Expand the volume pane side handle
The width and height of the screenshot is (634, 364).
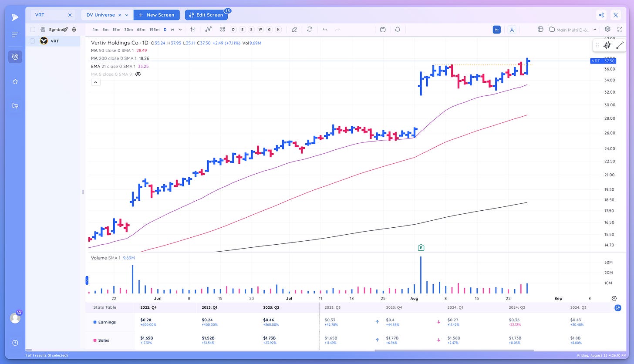[x=86, y=280]
